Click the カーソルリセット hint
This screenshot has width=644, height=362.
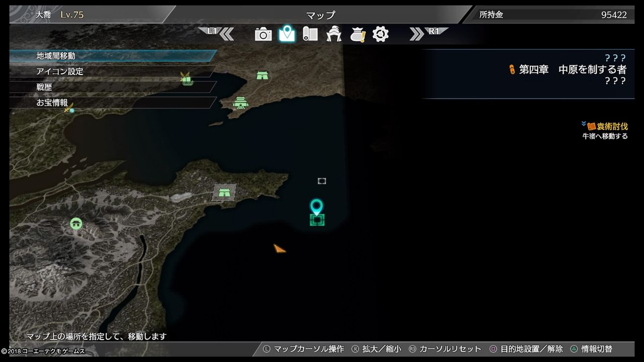coord(445,348)
